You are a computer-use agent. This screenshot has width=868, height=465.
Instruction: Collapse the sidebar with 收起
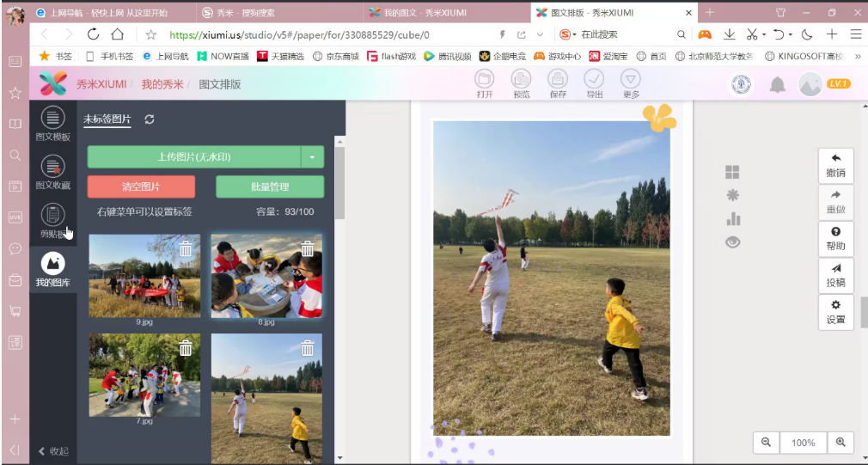click(53, 451)
